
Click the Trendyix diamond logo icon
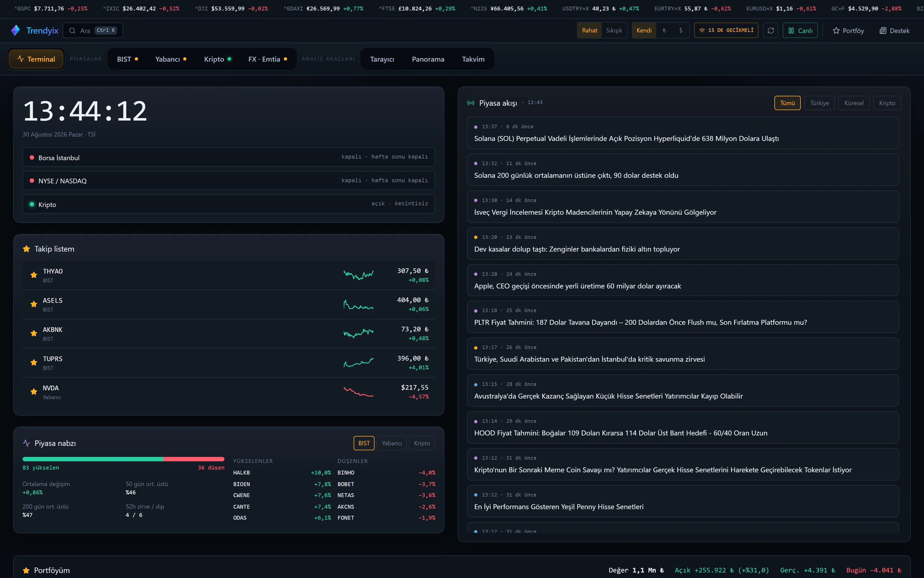16,31
